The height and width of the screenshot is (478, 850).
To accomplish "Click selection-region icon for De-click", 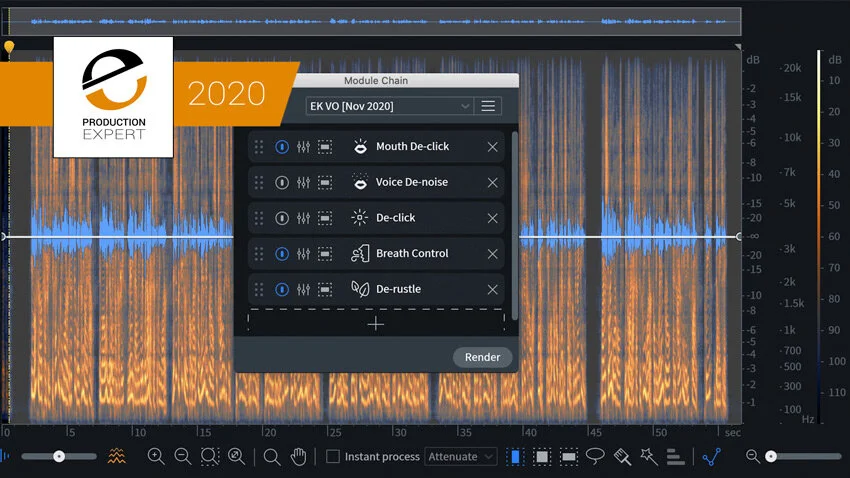I will [x=325, y=218].
